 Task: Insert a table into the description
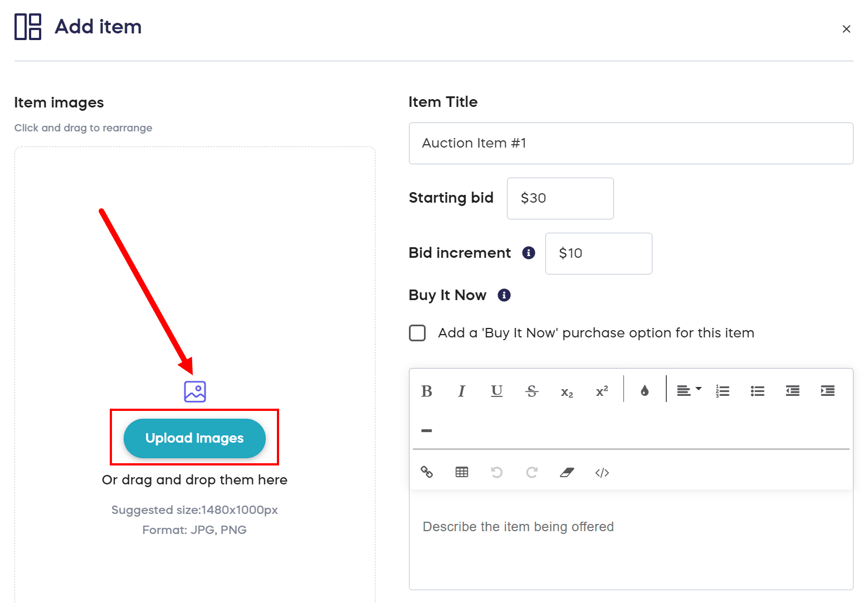point(461,472)
